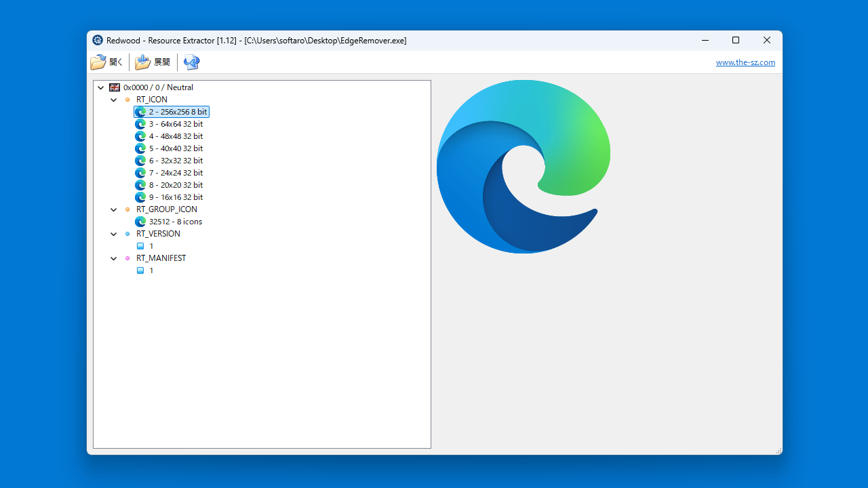The width and height of the screenshot is (868, 488).
Task: Close the Redwood Resource Extractor window
Action: point(767,41)
